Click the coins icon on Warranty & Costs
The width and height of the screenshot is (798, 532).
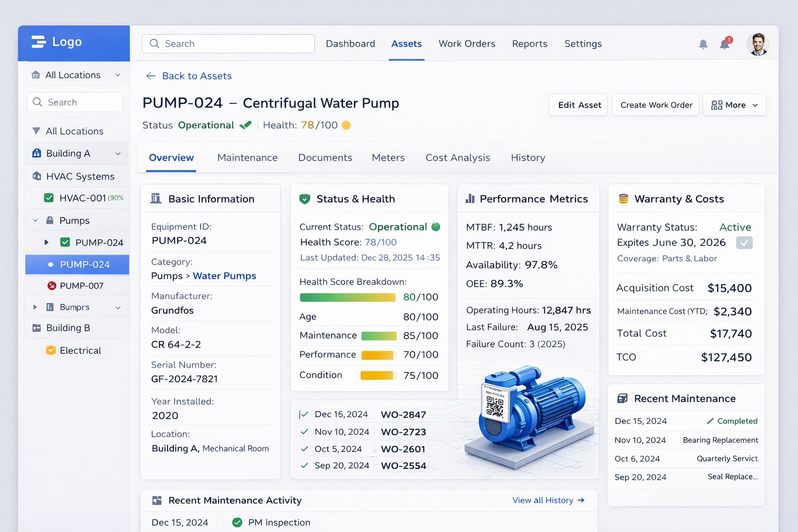(622, 198)
